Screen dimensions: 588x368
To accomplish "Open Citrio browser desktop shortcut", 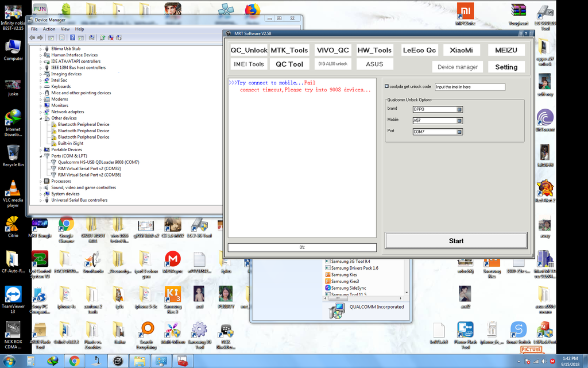I will (13, 227).
